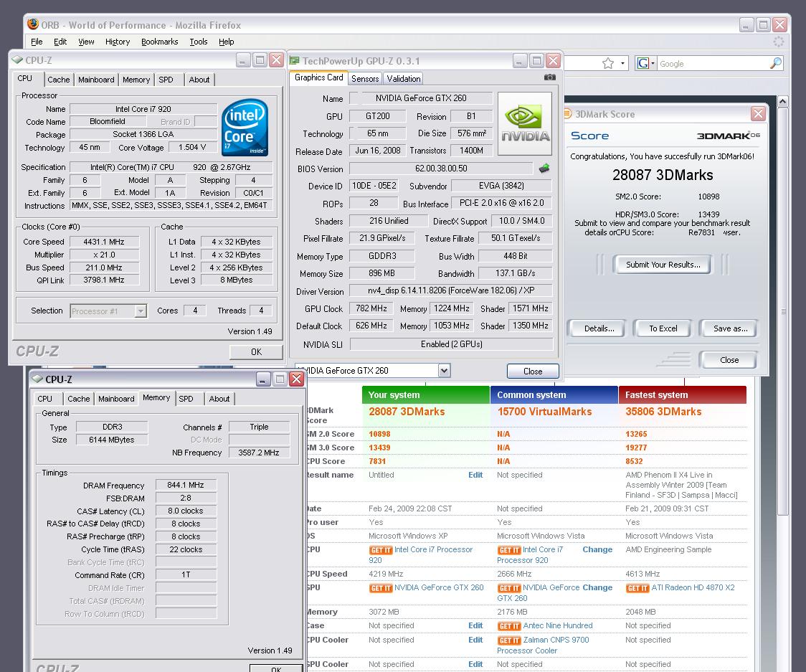The image size is (806, 672).
Task: Click the Your system column header
Action: 426,395
